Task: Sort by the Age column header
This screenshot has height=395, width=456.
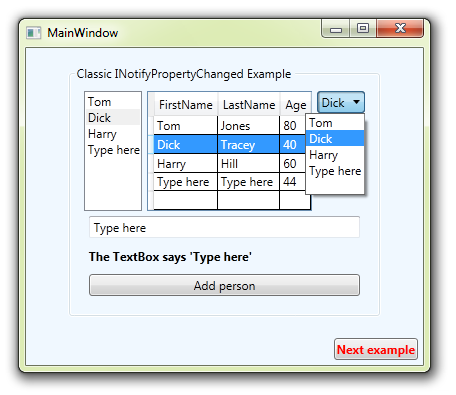Action: pos(295,105)
